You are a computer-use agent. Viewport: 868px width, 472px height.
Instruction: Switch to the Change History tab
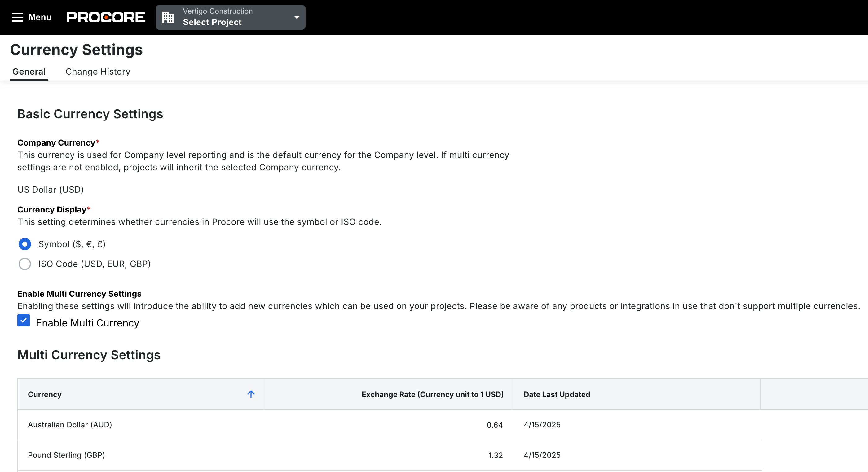tap(98, 72)
